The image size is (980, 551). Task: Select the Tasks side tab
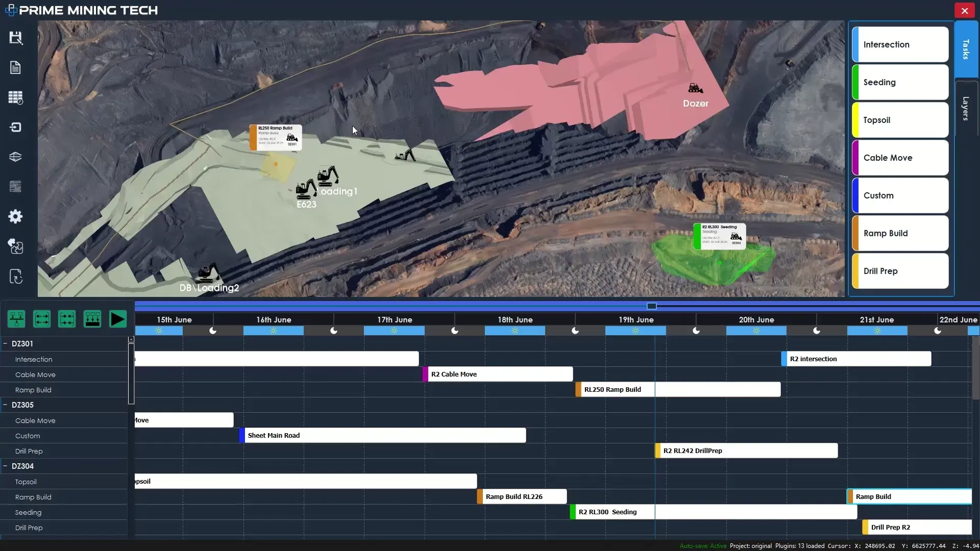point(966,49)
